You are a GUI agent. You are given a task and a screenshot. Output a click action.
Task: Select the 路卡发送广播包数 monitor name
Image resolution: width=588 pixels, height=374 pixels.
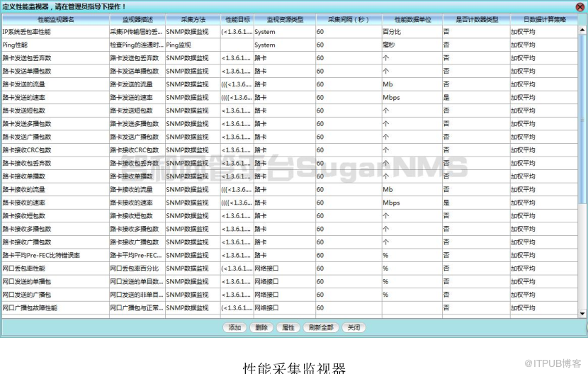tap(27, 137)
